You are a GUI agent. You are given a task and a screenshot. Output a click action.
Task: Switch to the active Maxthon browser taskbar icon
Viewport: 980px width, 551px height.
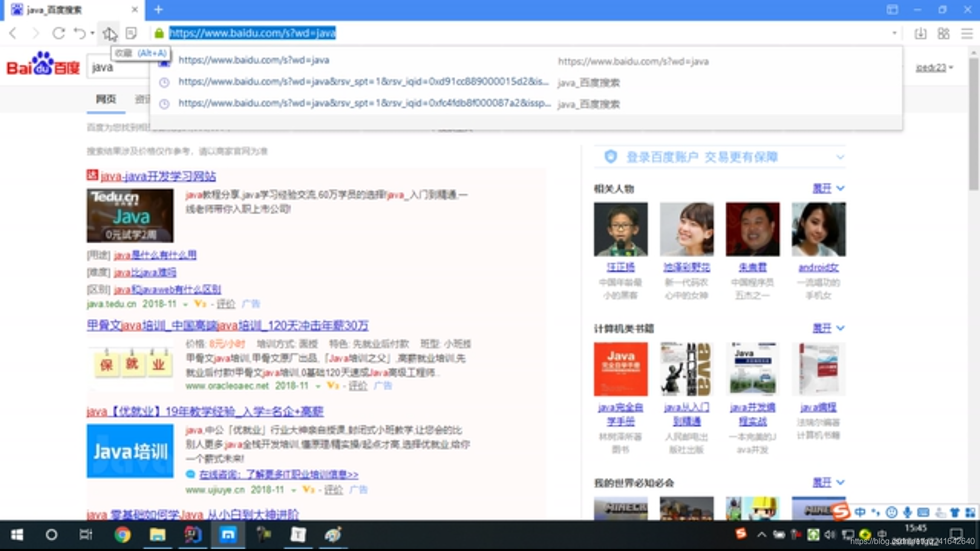point(228,535)
